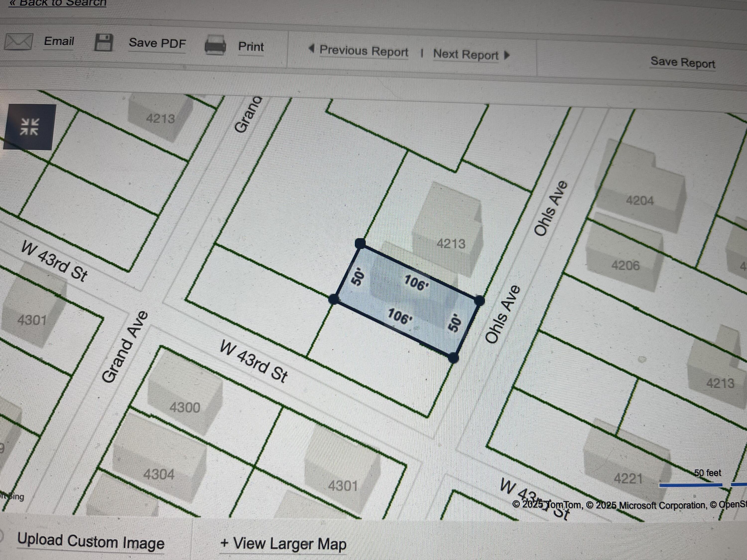Screen dimensions: 747x560
Task: Go to Previous Report
Action: pyautogui.click(x=364, y=51)
